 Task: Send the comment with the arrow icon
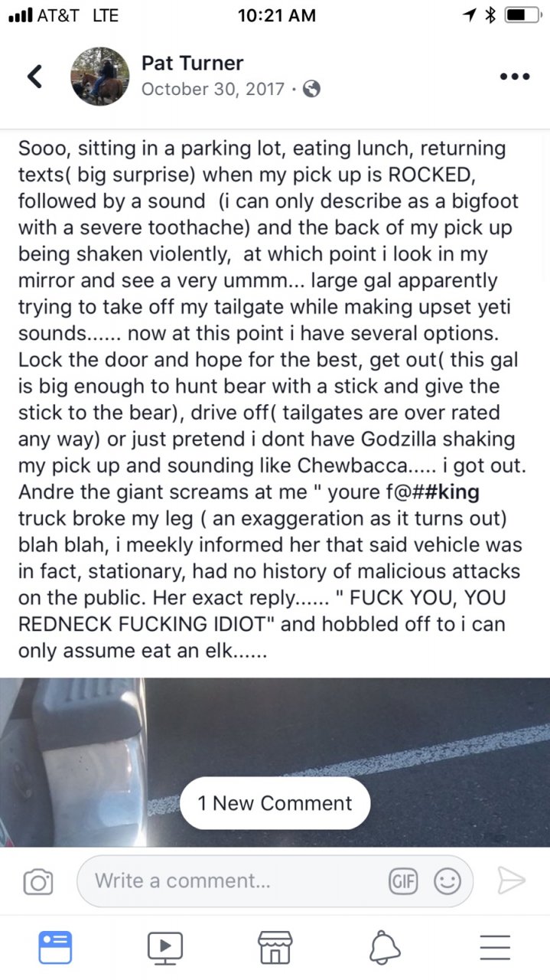coord(511,881)
